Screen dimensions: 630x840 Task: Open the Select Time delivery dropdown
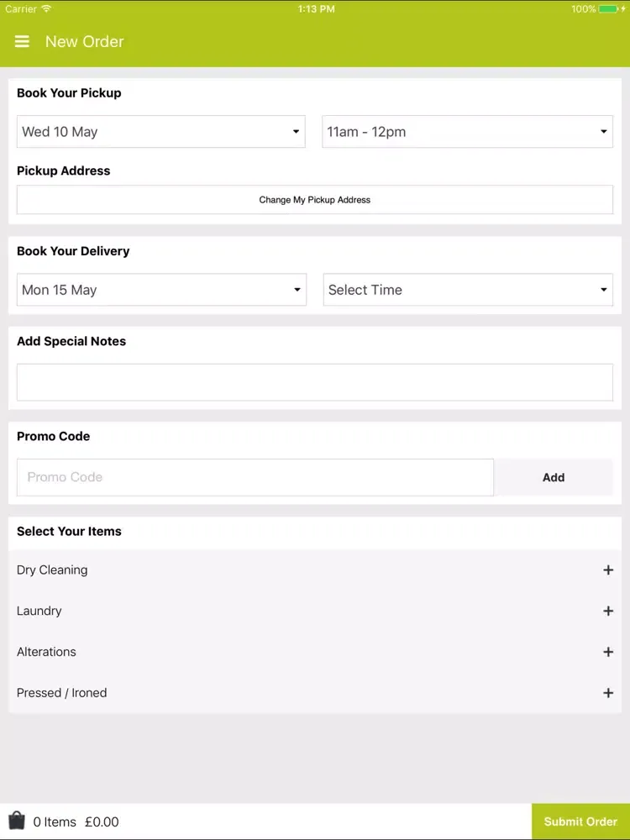click(468, 289)
